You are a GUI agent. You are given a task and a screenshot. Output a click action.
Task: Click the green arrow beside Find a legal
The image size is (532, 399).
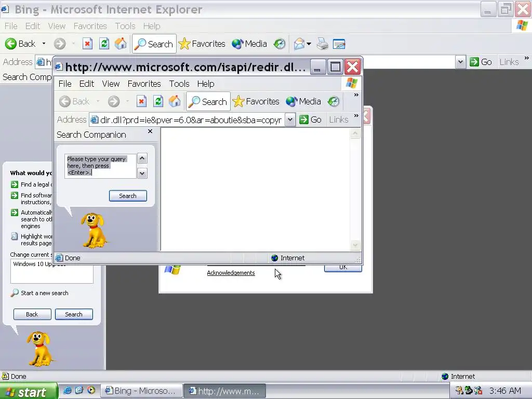click(14, 184)
